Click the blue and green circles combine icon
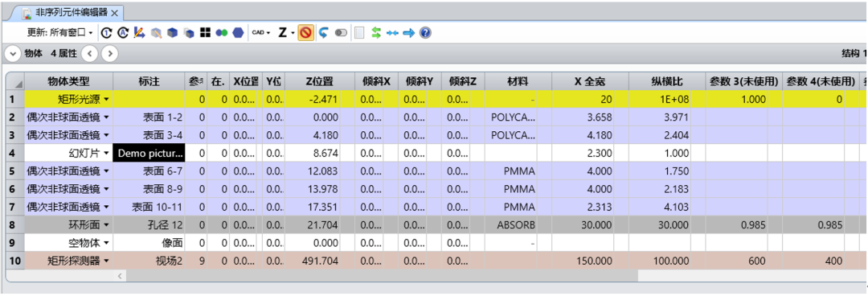 [222, 33]
